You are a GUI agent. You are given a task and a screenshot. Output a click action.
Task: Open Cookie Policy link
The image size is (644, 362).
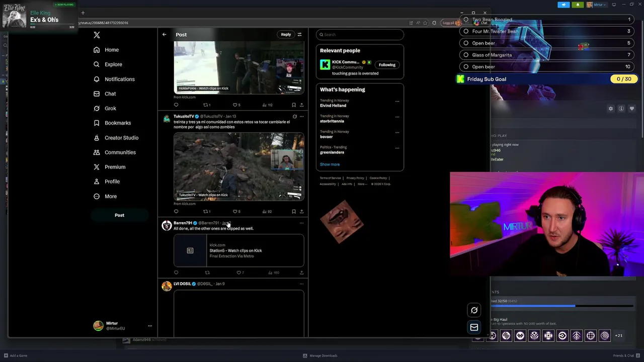[x=378, y=178]
